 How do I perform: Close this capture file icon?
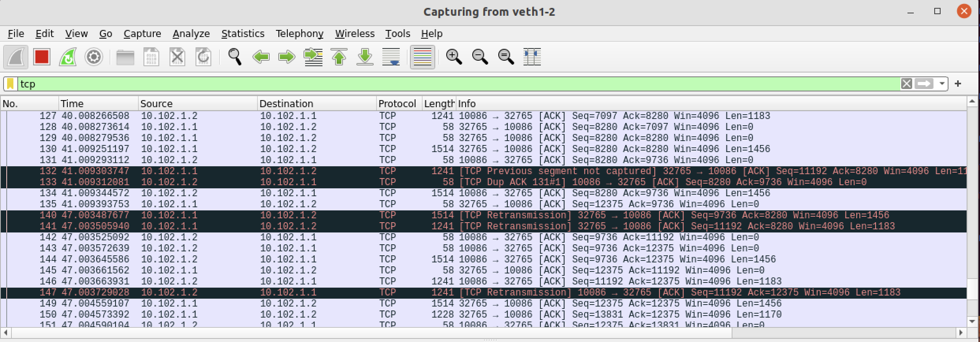pos(177,57)
